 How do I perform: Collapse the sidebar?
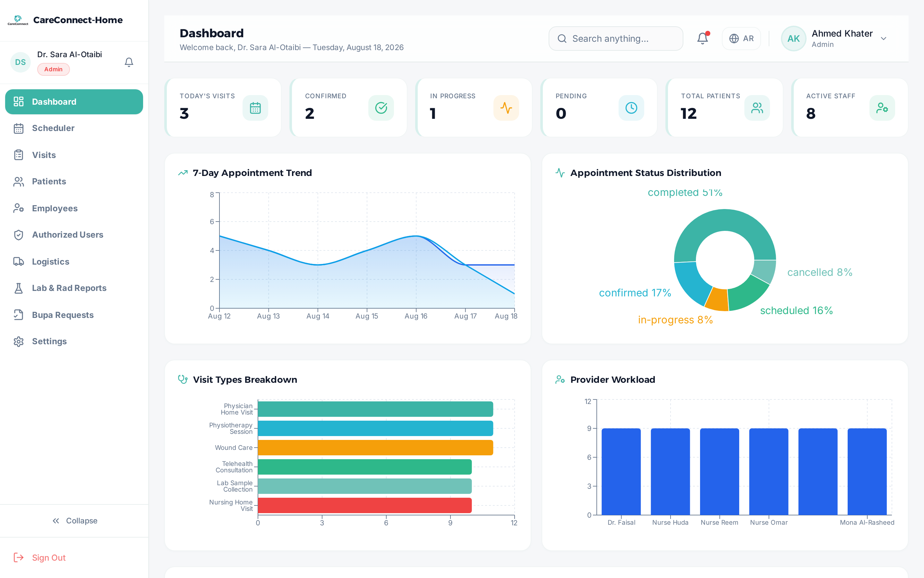[74, 521]
